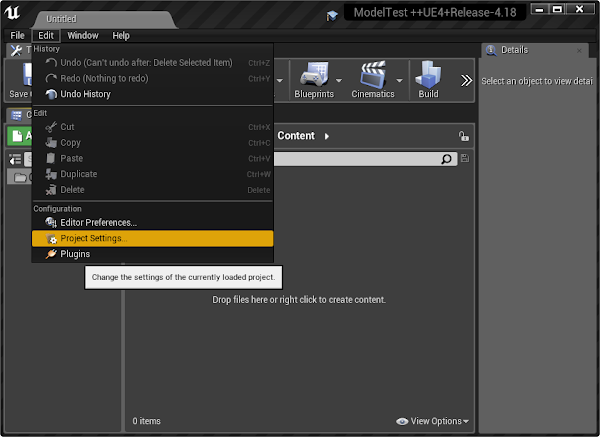Click the Cinematics clapperboard button

373,80
